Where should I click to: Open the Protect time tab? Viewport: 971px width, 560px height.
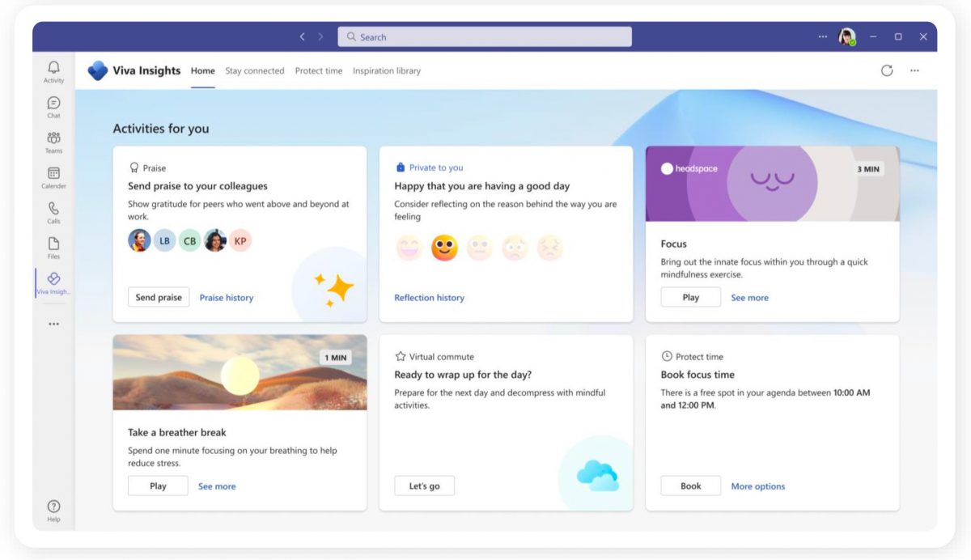[319, 70]
